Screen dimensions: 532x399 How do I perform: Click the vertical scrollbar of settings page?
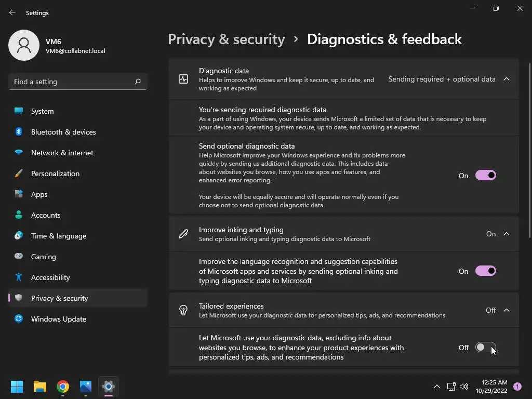click(x=530, y=150)
